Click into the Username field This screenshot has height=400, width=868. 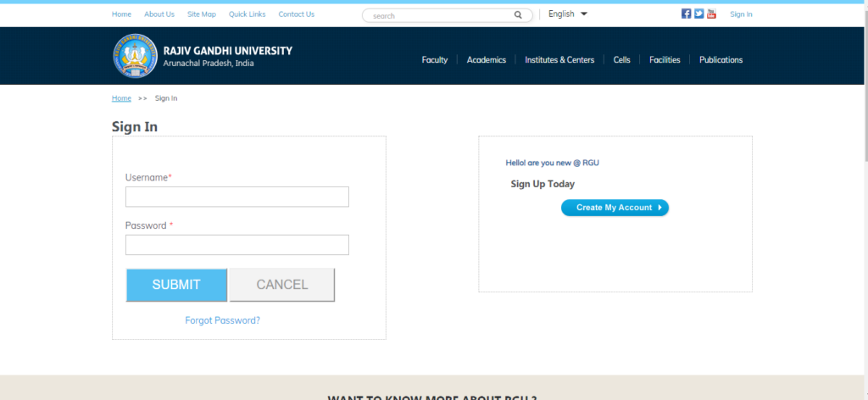tap(237, 197)
